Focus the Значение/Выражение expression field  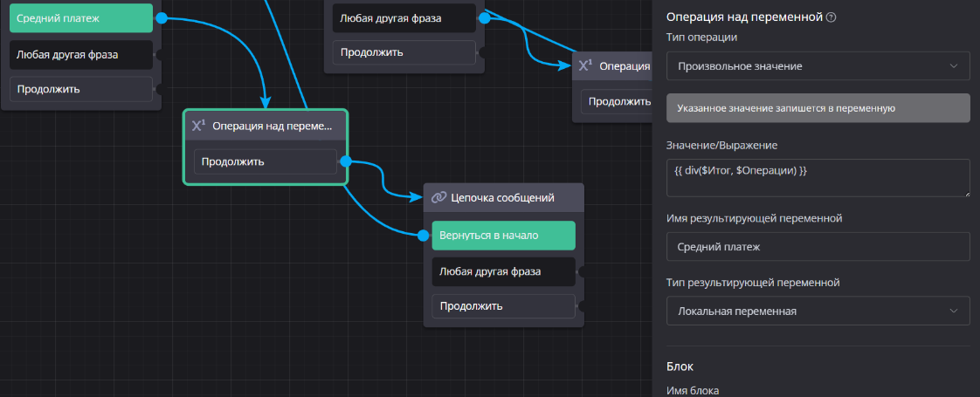point(817,177)
